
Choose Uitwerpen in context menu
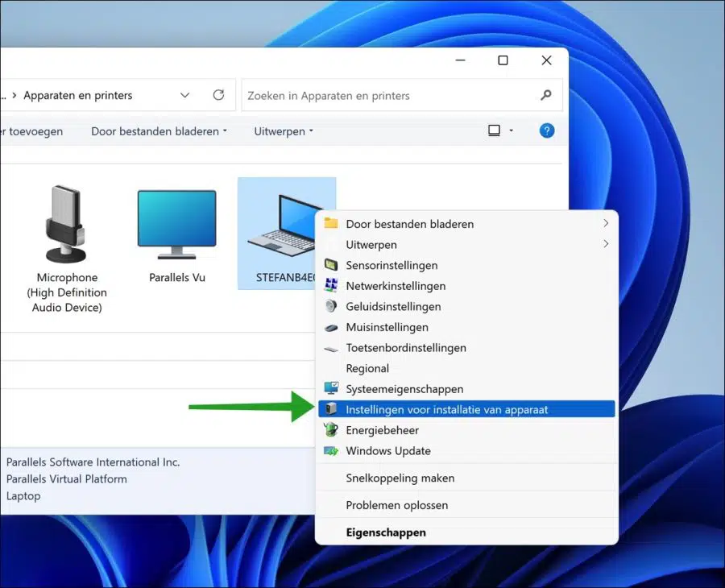(466, 245)
